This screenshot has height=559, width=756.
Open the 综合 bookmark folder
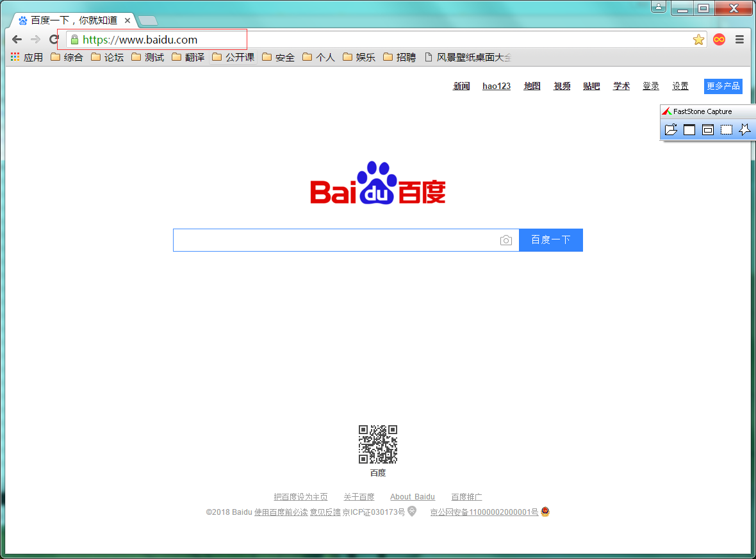point(67,58)
